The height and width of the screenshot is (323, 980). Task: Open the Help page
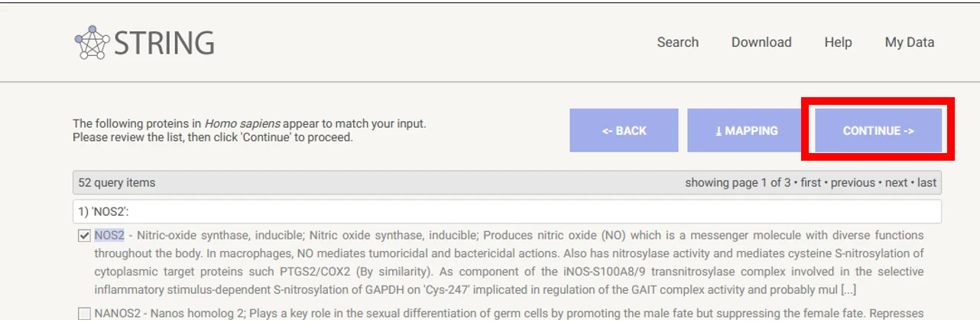click(838, 42)
